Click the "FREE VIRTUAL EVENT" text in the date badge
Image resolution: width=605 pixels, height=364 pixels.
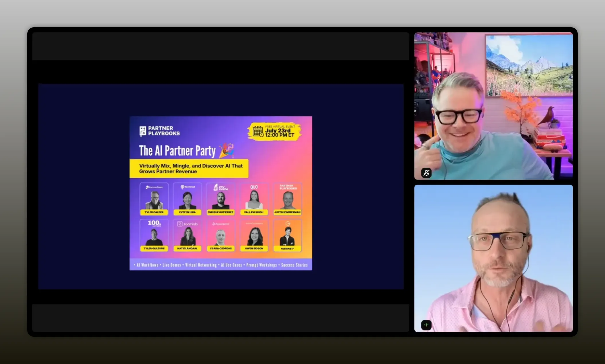pos(280,126)
